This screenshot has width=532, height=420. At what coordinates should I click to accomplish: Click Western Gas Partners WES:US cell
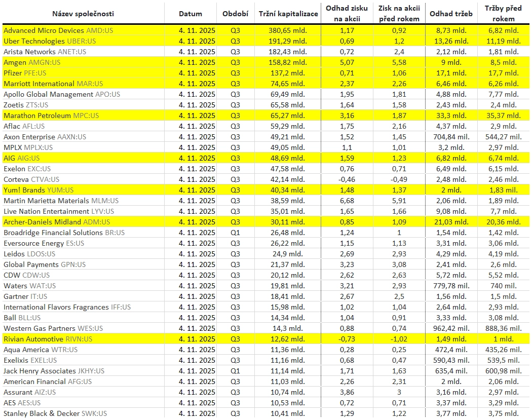[53, 328]
